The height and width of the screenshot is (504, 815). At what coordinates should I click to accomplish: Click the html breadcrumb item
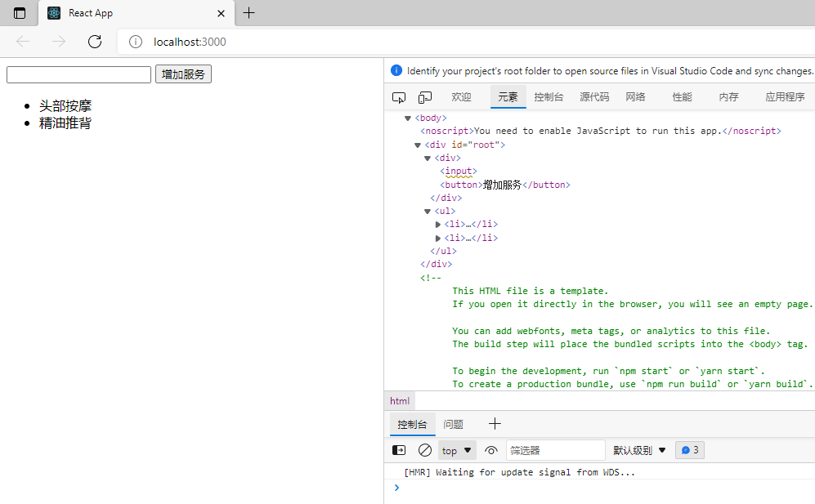[400, 401]
